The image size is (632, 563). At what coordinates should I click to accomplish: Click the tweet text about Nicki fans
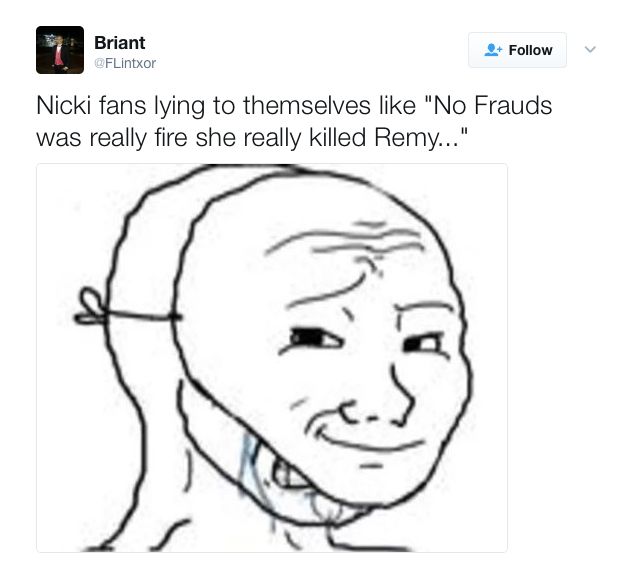click(x=294, y=122)
